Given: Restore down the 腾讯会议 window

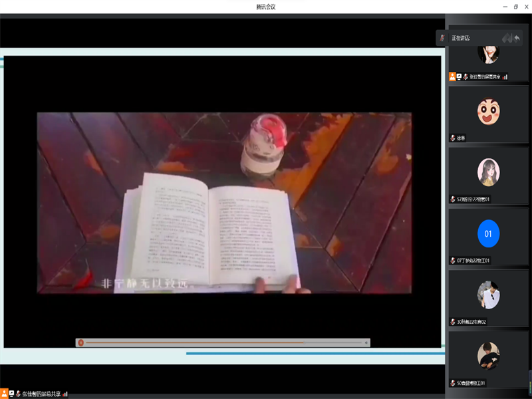Looking at the screenshot, I should click(515, 7).
